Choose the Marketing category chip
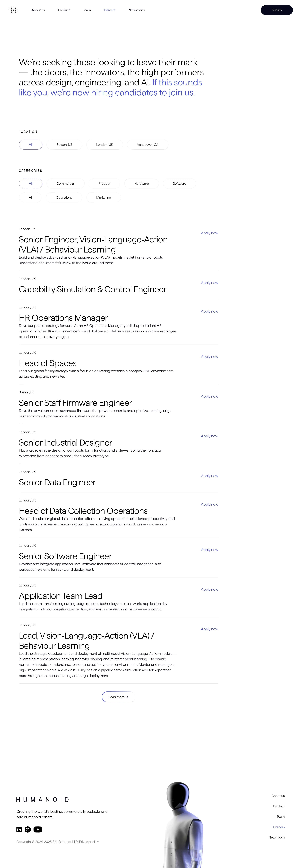The width and height of the screenshot is (301, 868). tap(103, 197)
